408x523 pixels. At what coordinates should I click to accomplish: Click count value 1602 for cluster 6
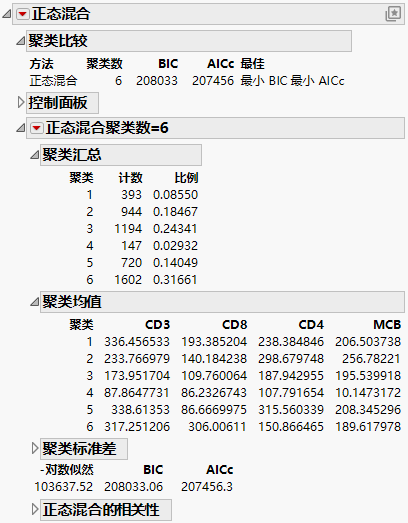point(128,280)
